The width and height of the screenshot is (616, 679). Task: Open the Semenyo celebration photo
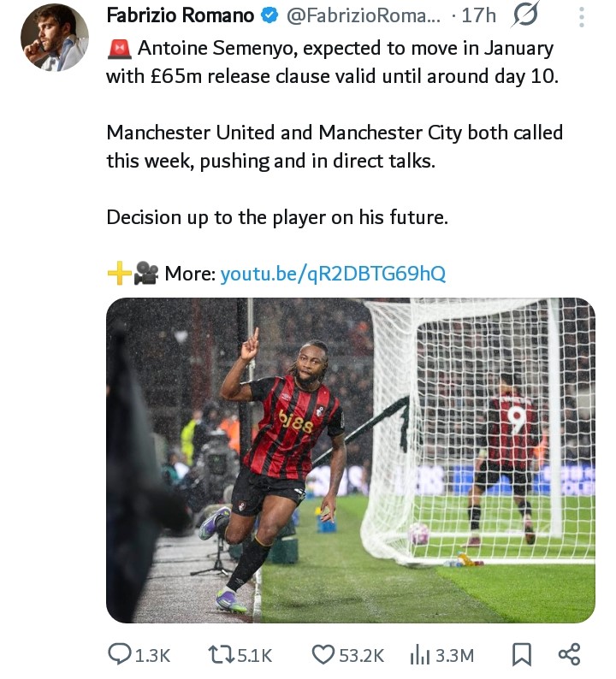350,460
